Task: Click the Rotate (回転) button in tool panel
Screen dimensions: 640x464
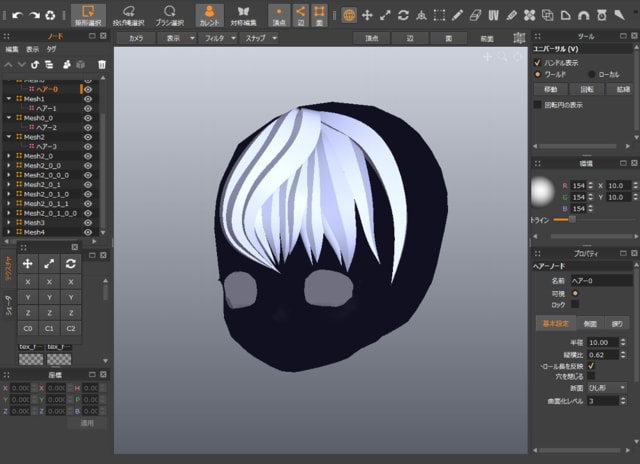Action: [587, 89]
